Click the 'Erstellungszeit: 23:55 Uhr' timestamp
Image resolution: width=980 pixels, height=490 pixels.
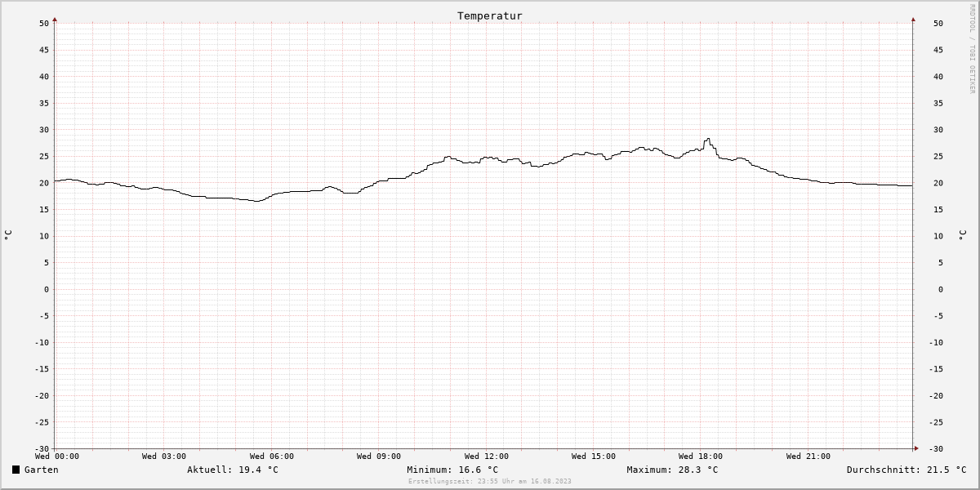coord(489,481)
